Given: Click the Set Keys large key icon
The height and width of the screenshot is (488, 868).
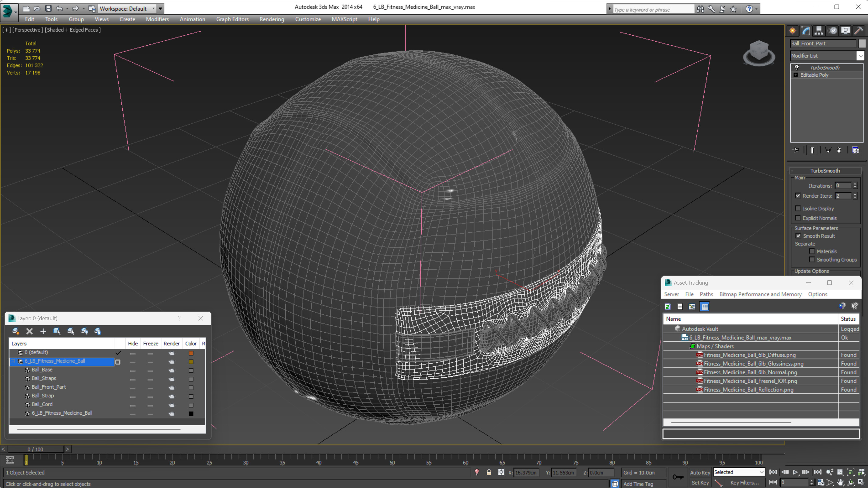Looking at the screenshot, I should pos(678,477).
